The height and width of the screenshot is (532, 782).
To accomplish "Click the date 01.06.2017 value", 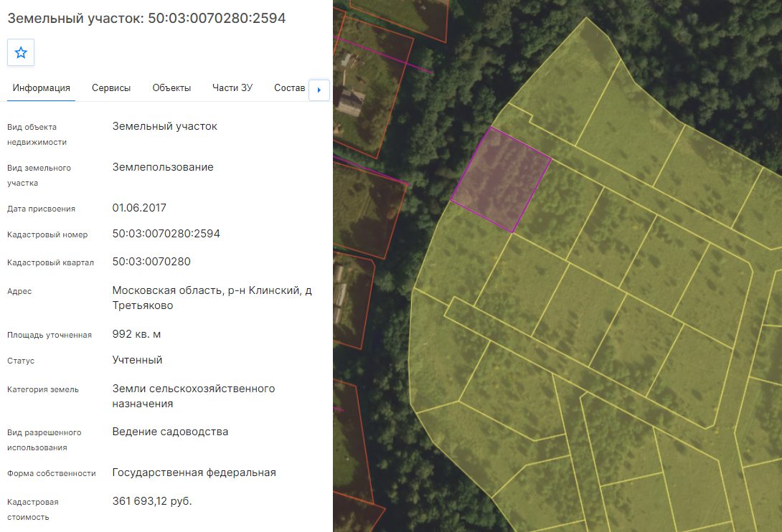I will coord(139,207).
